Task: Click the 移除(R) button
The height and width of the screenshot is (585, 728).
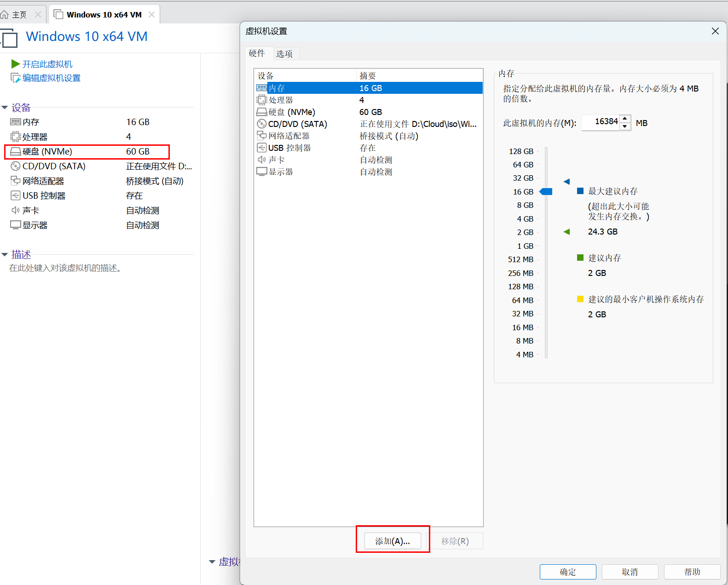Action: 455,541
